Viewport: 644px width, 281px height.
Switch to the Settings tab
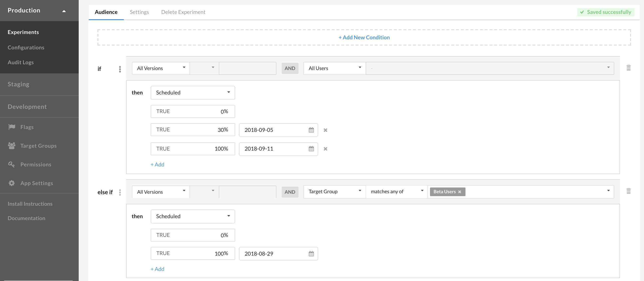point(139,12)
